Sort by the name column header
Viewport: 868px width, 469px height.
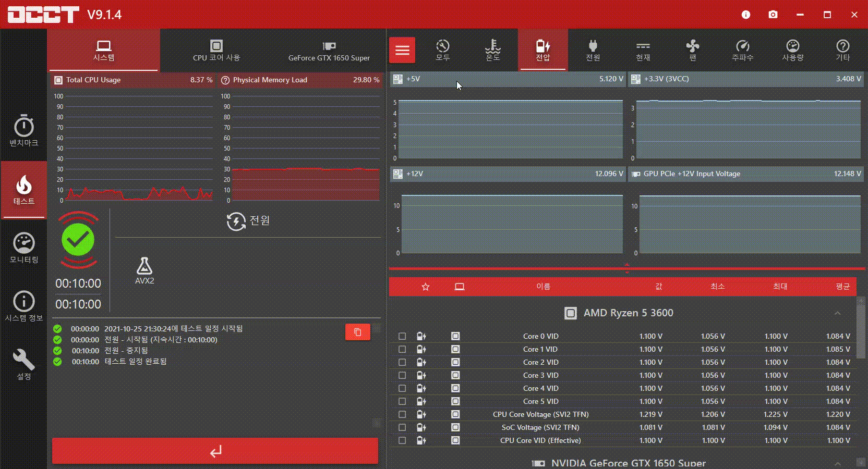pos(544,287)
